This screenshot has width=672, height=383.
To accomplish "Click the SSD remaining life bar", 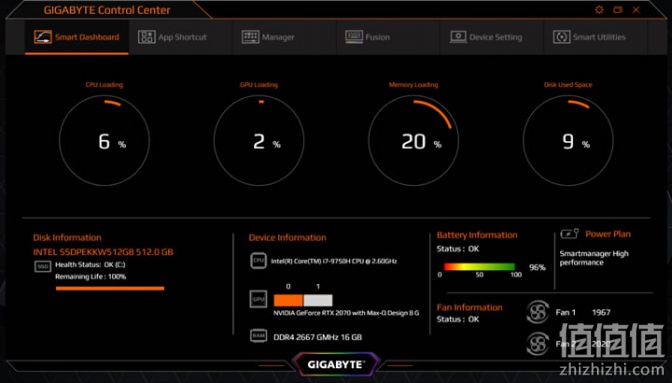I will click(x=110, y=288).
